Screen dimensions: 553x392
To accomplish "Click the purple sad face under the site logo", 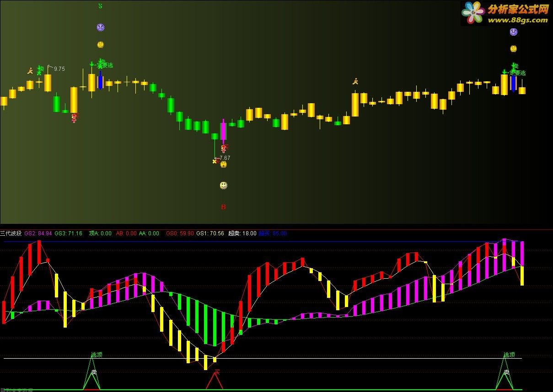I will pos(514,32).
